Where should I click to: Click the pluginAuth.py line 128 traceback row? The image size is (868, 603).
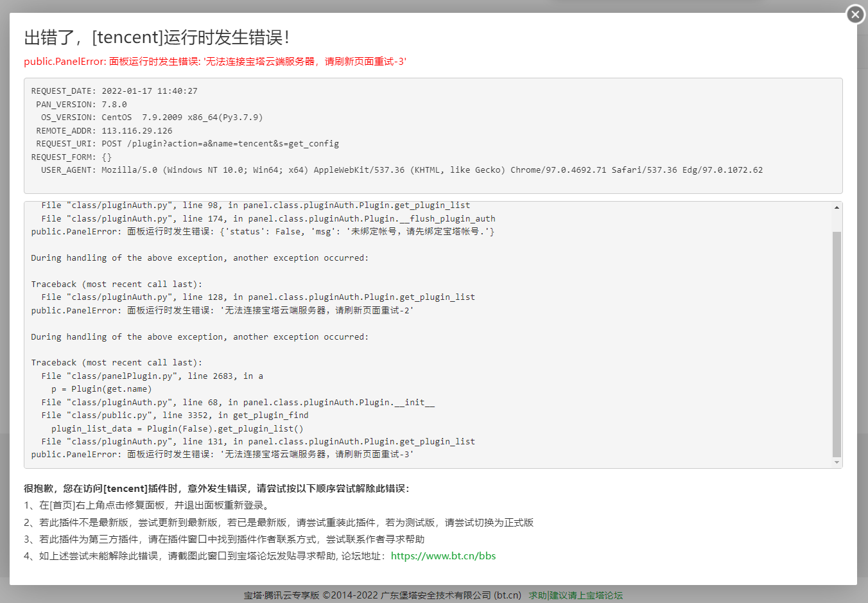[258, 297]
